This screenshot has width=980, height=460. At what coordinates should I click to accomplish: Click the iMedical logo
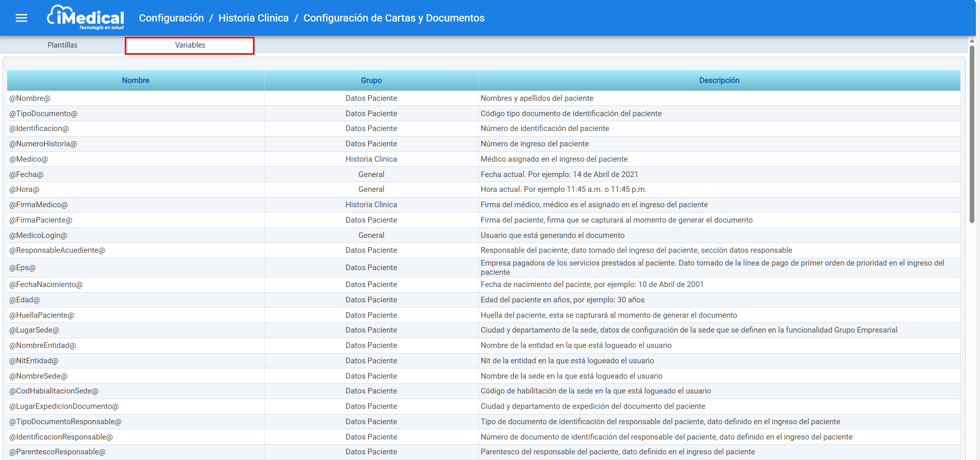(85, 17)
